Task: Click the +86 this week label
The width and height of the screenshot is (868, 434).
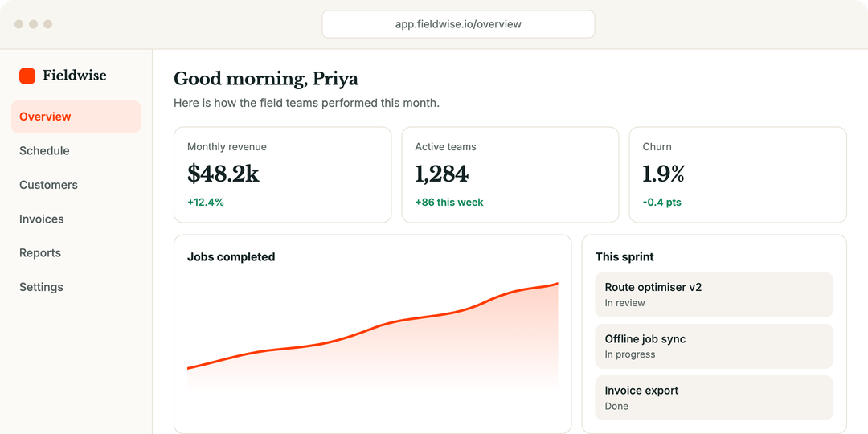Action: (449, 203)
